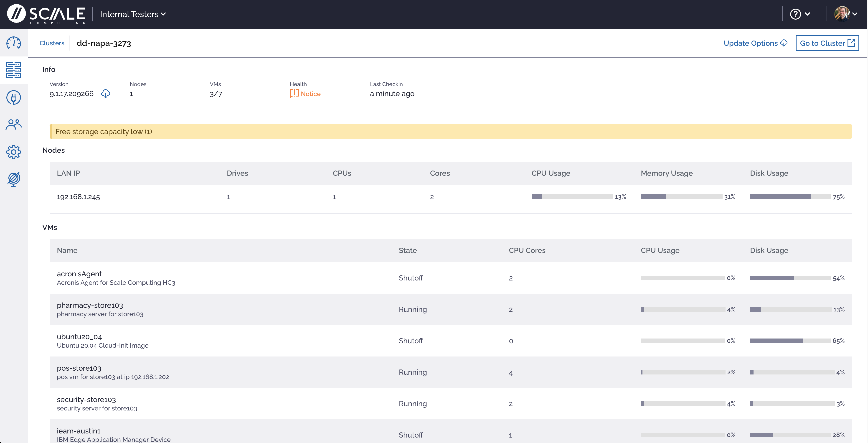Click the VMs Name column header

click(x=67, y=250)
